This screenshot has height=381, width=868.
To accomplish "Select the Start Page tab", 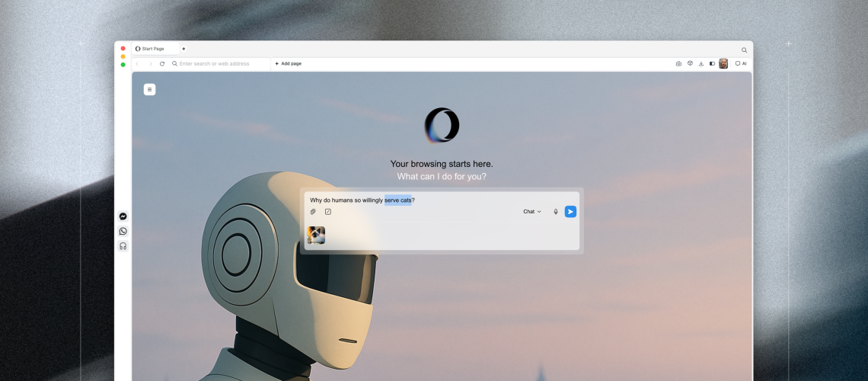I will point(155,49).
